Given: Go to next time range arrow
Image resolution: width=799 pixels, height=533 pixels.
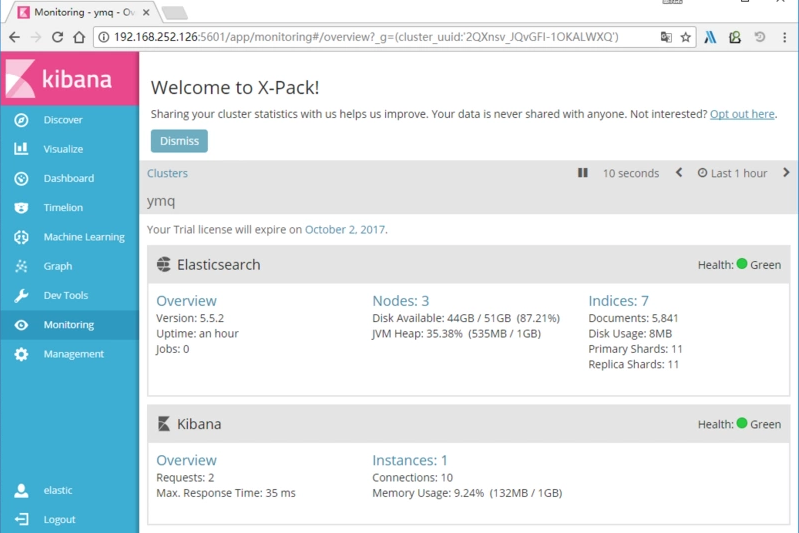Looking at the screenshot, I should (x=786, y=173).
